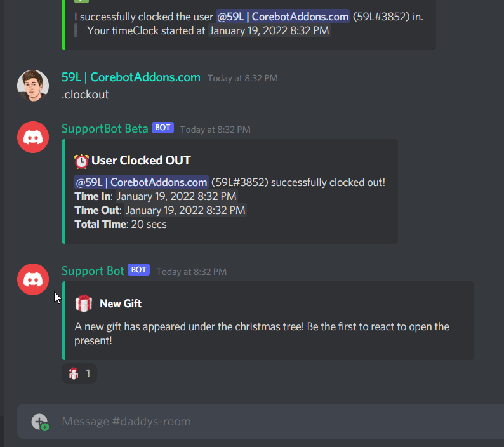Screen dimensions: 504x447
Task: Click the alarm clock emoji in embed
Action: click(x=81, y=161)
